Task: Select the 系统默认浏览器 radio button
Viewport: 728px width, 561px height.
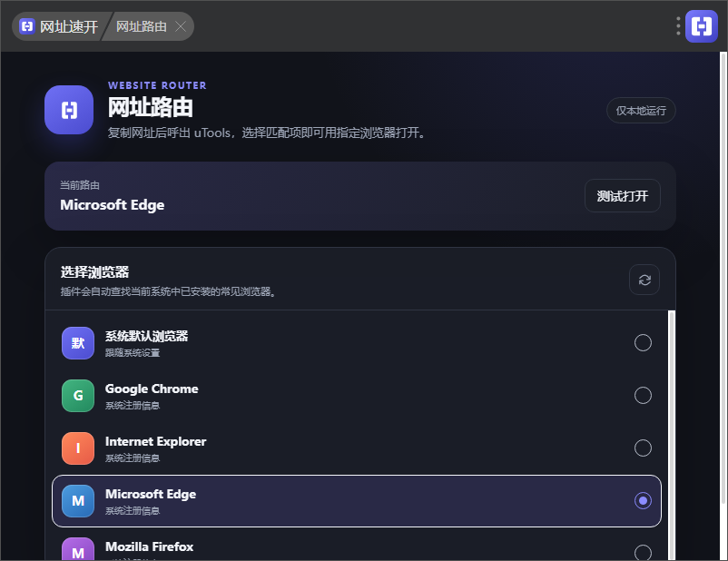Action: click(643, 343)
